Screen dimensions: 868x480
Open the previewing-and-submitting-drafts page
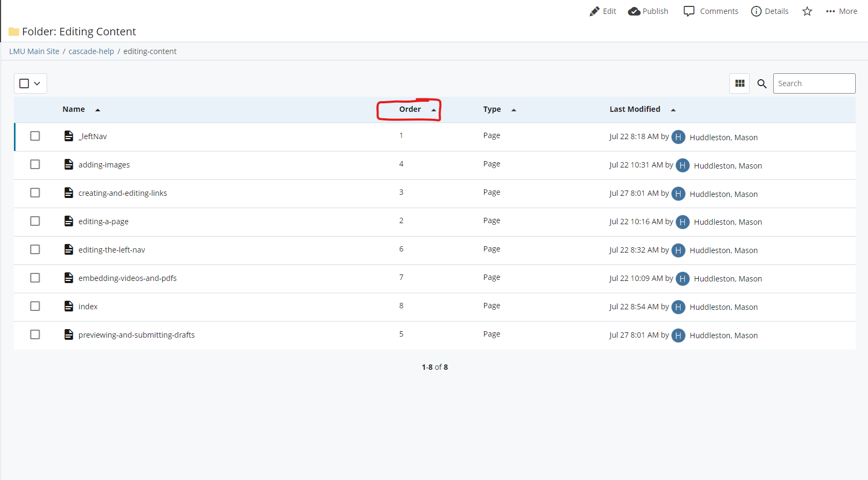[x=137, y=335]
